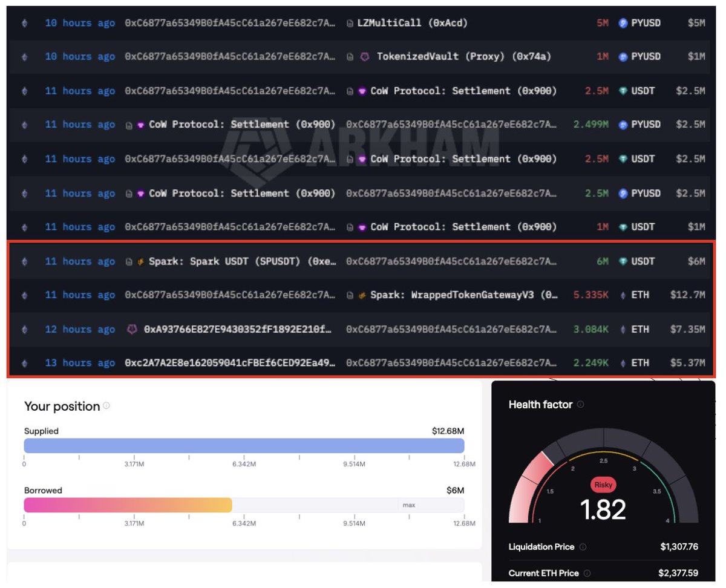Click the red 'Risky' status badge

coord(603,485)
